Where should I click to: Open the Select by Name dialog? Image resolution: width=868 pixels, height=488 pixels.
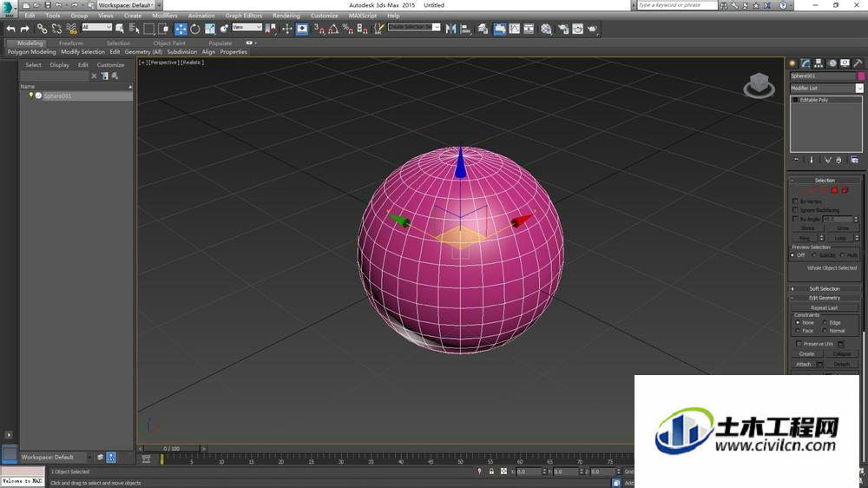134,29
